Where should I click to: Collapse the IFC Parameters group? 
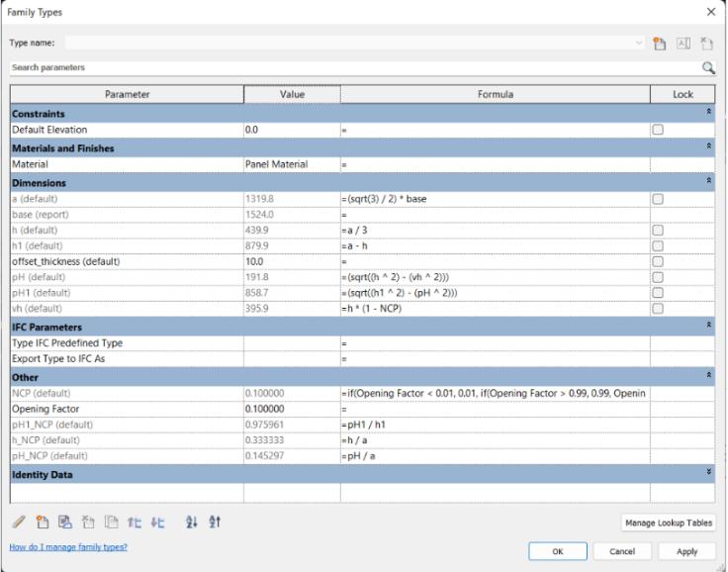(709, 325)
